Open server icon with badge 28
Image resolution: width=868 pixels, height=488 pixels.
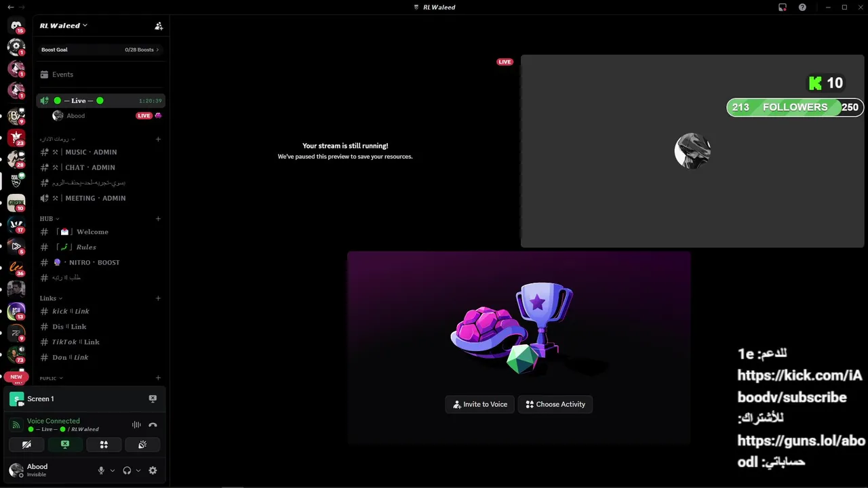pos(16,159)
